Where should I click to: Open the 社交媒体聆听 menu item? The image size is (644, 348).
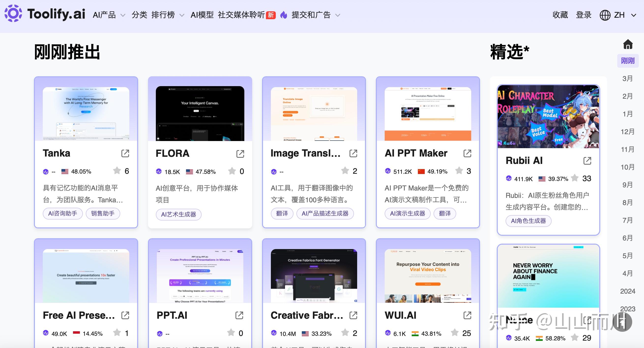(x=241, y=15)
